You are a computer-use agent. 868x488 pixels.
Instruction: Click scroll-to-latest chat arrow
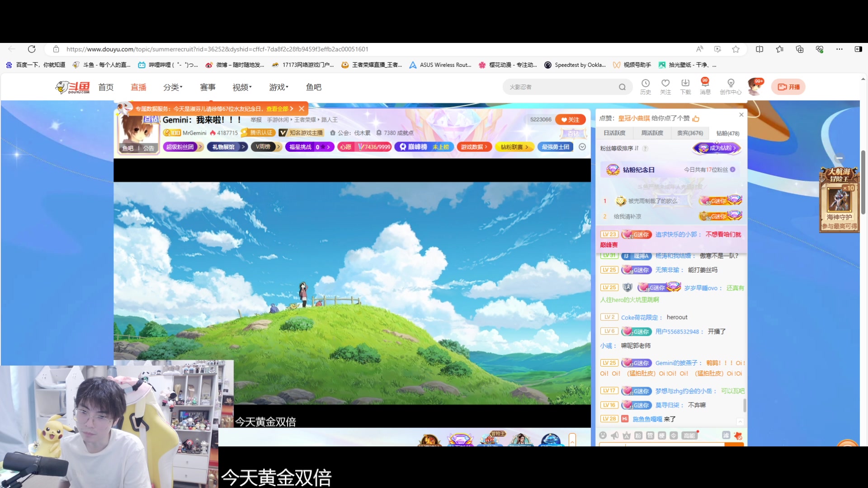coord(740,421)
